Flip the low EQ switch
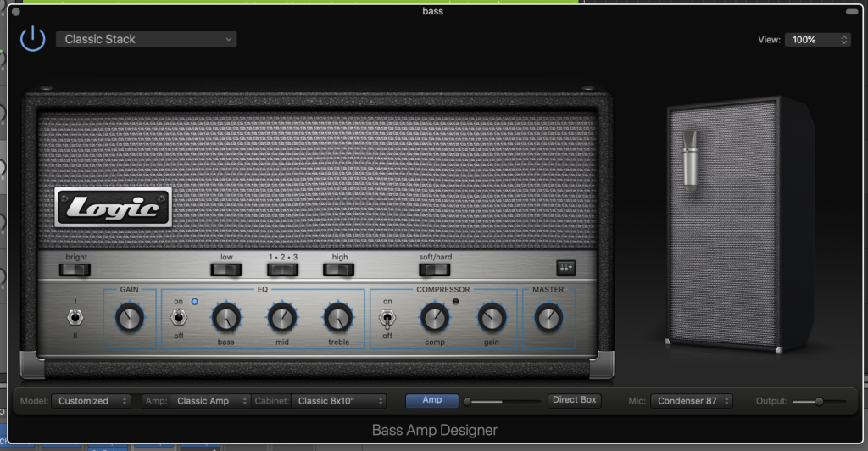The image size is (868, 451). click(x=225, y=270)
